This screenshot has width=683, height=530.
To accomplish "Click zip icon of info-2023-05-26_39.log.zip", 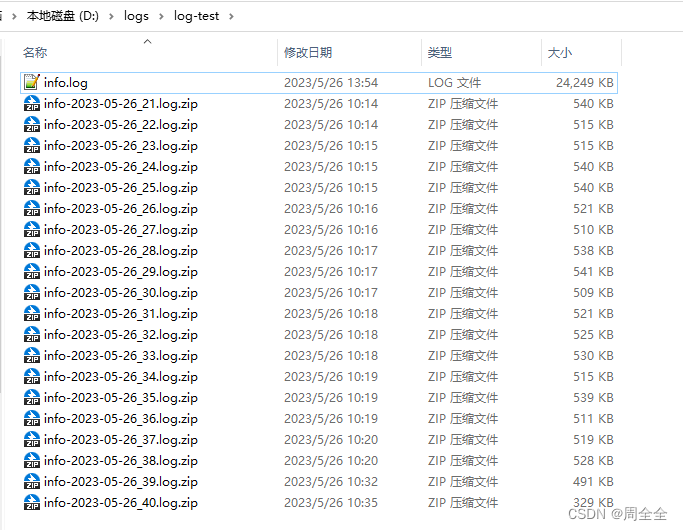I will [32, 482].
